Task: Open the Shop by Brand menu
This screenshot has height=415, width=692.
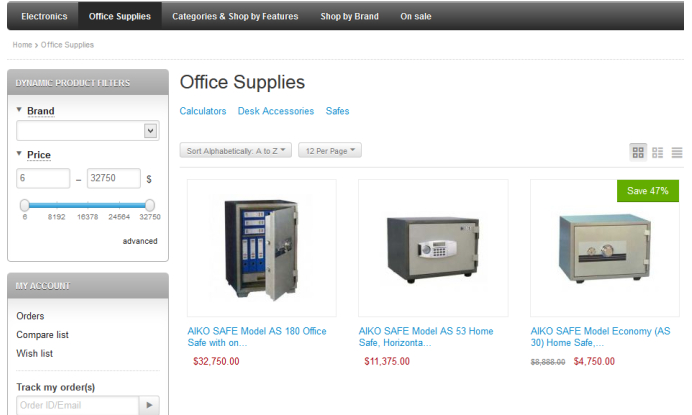Action: click(350, 16)
